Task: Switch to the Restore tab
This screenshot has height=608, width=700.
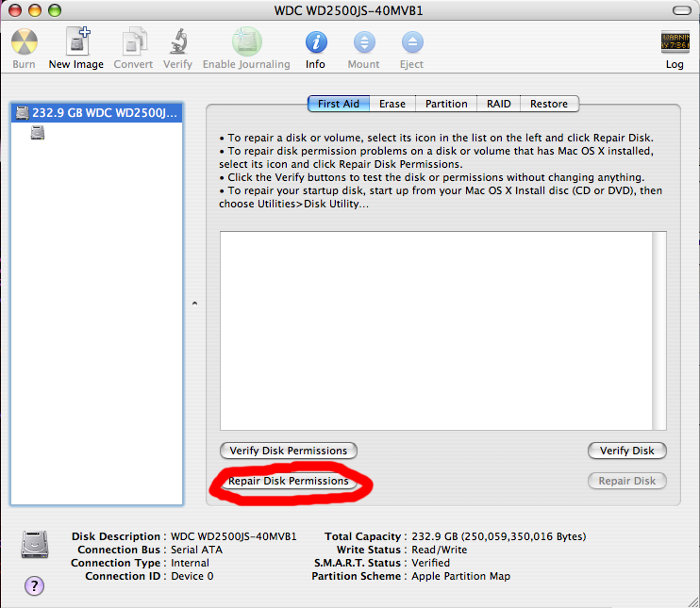Action: pos(549,104)
